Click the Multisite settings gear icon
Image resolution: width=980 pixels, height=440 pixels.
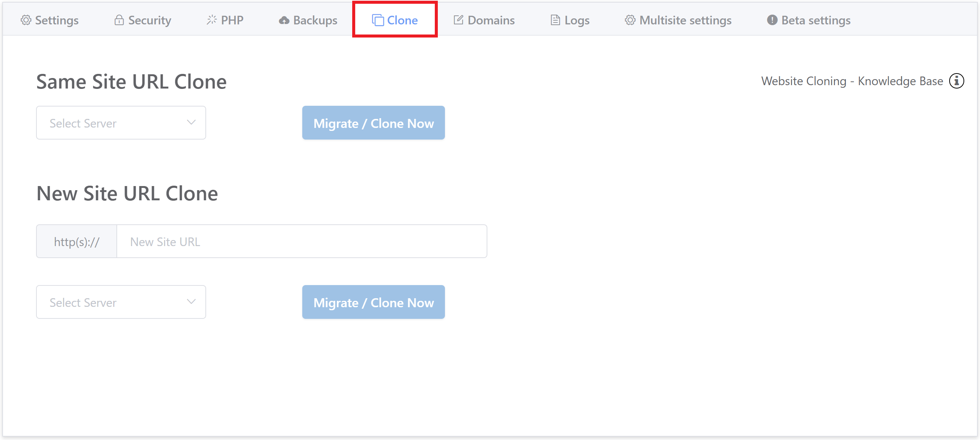[630, 20]
